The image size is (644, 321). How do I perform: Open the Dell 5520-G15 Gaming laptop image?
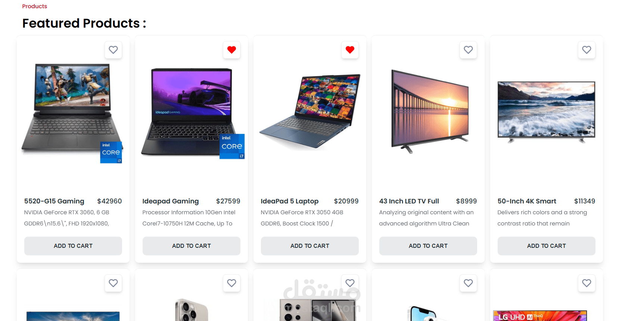click(72, 113)
